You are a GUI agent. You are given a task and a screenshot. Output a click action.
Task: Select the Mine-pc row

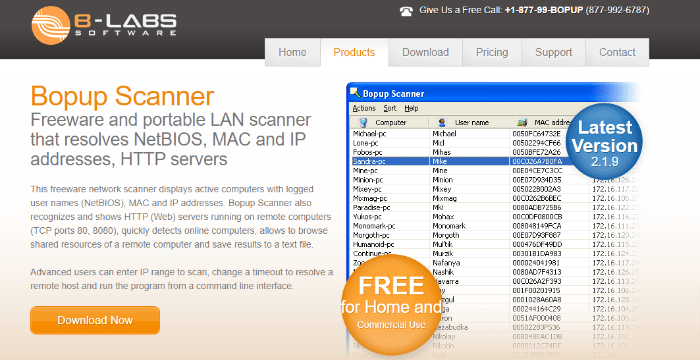[x=494, y=170]
